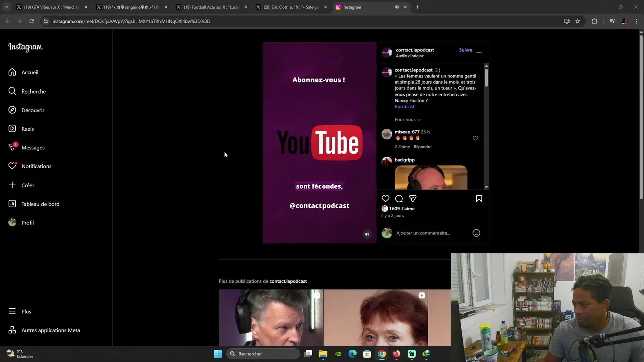
Task: Open File Explorer from the taskbar
Action: coord(323,354)
